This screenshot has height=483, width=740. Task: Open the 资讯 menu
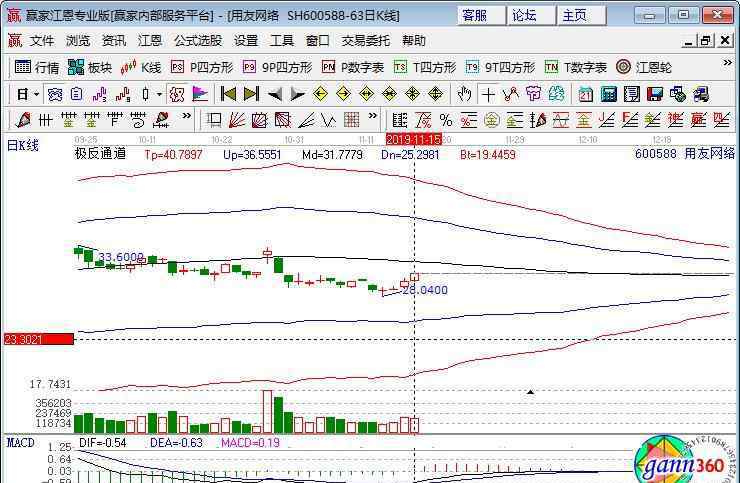(x=114, y=41)
